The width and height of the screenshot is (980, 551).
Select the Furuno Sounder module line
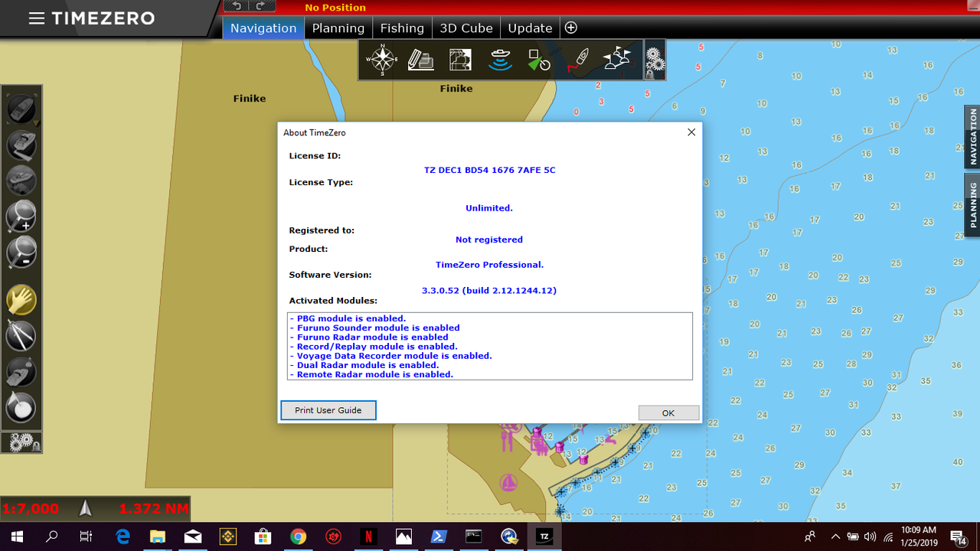[x=374, y=328]
